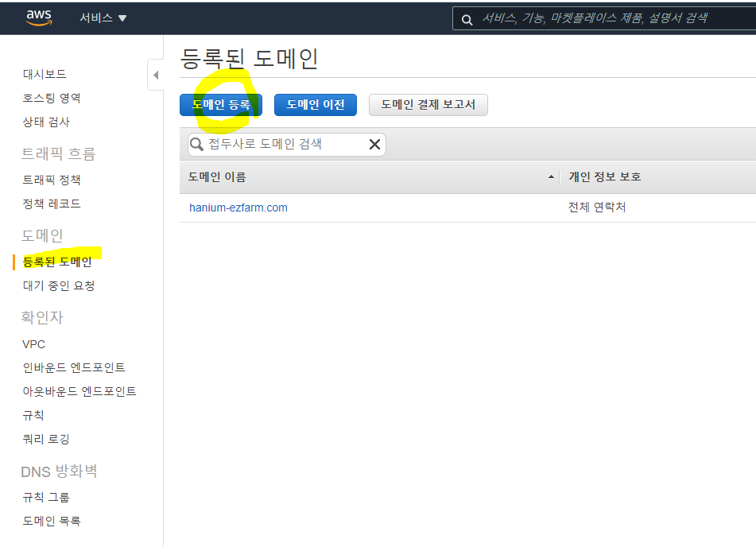Click the DNS 방화벽 section heading
Screen dimensions: 756x547
[x=59, y=471]
